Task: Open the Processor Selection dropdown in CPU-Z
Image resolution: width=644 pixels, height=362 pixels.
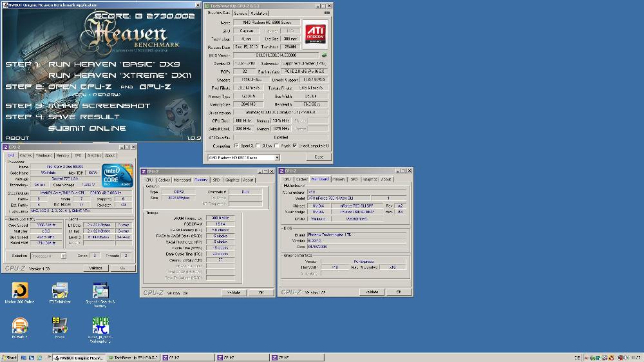Action: 63,256
